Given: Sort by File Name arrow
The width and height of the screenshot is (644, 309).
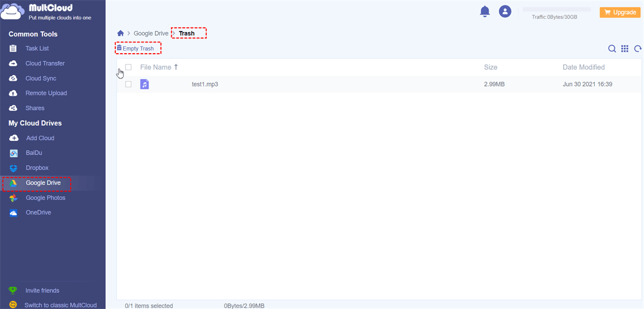Looking at the screenshot, I should point(176,67).
